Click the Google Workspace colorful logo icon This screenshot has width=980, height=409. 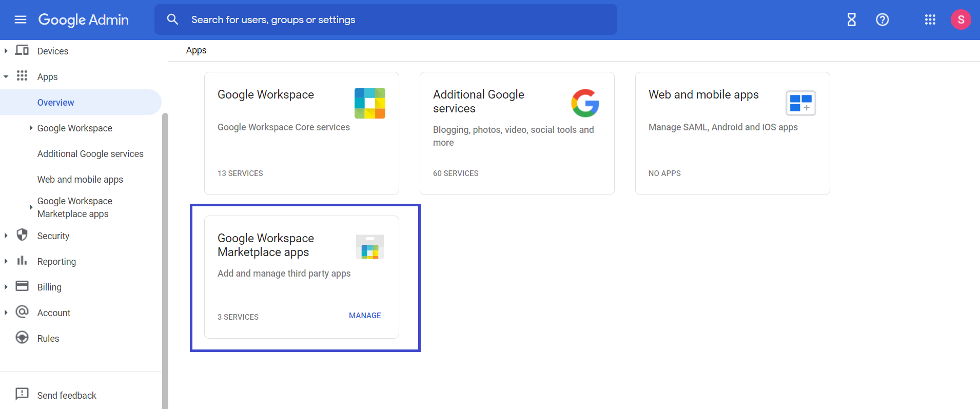[x=370, y=103]
